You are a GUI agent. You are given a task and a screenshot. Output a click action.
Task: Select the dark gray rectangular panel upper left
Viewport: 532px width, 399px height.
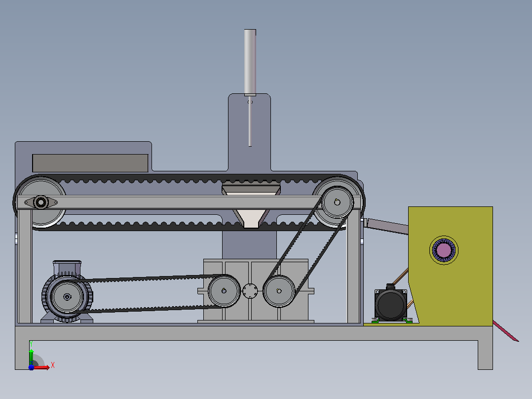click(90, 163)
